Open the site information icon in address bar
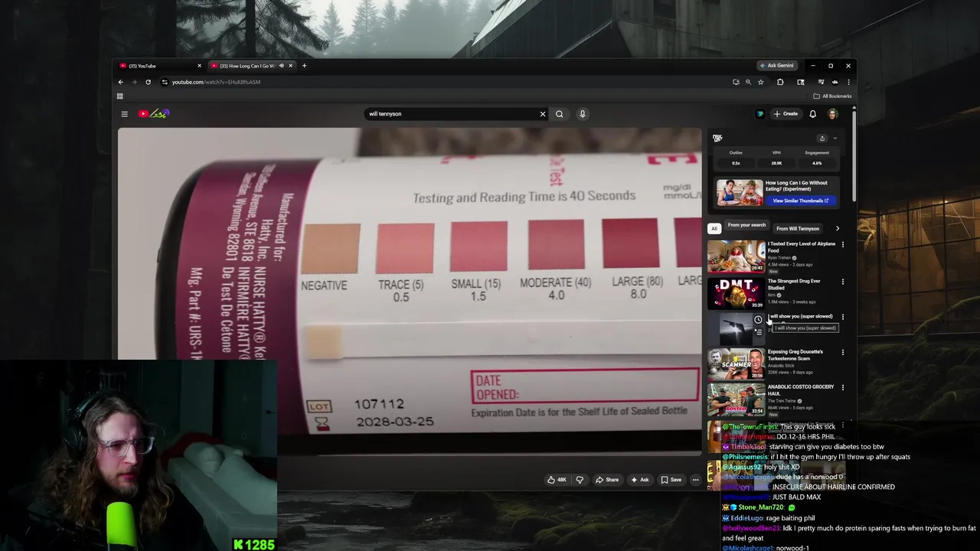The image size is (980, 551). coord(165,82)
